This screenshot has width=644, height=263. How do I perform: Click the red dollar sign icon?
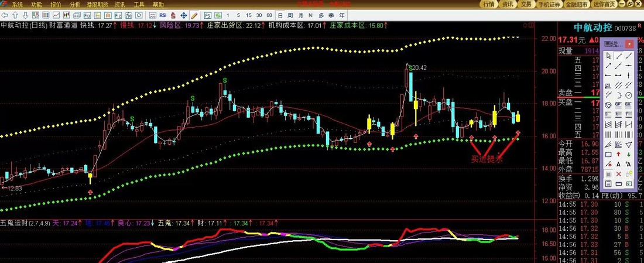173,16
